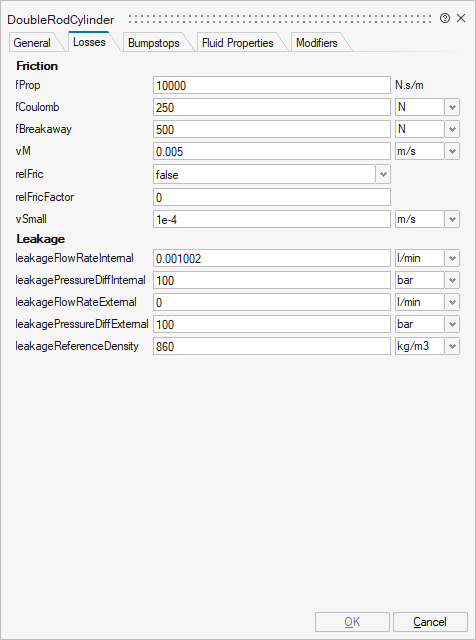Expand the fBreakaway unit dropdown

tap(452, 129)
